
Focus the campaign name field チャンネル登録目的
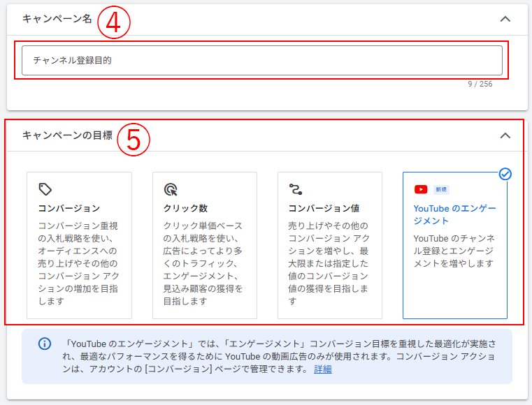coord(262,60)
